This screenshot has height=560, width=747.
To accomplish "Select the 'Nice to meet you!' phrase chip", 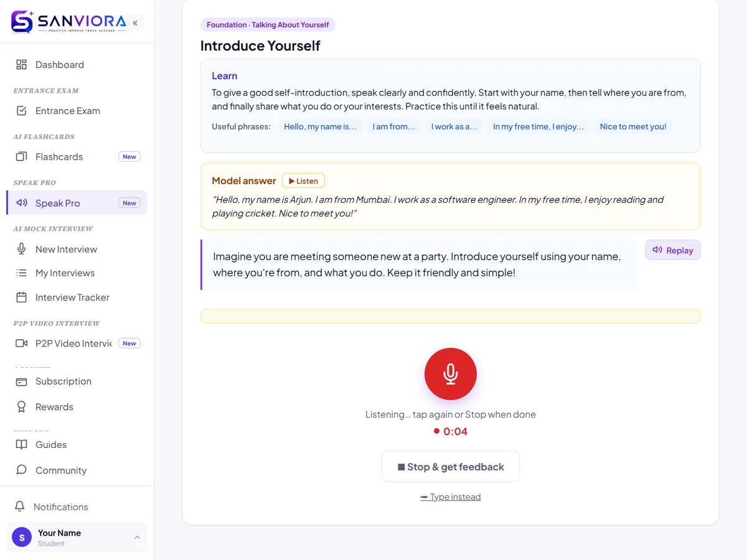I will 633,126.
